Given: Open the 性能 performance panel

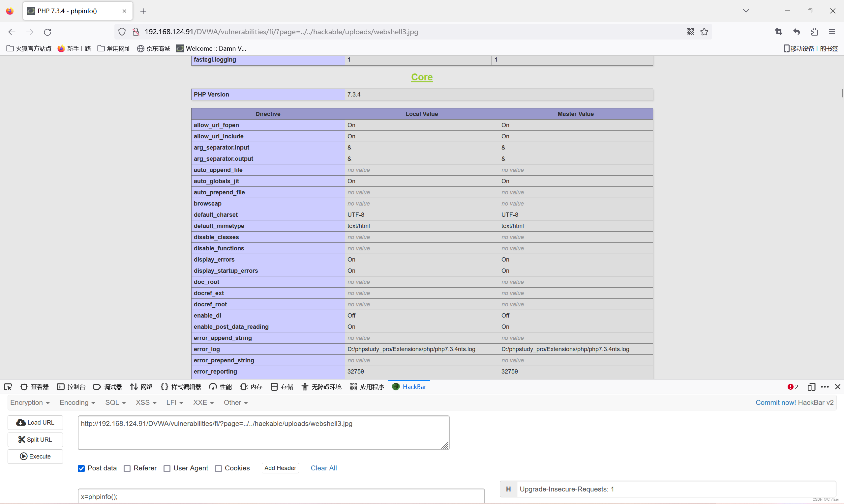Looking at the screenshot, I should coord(221,387).
